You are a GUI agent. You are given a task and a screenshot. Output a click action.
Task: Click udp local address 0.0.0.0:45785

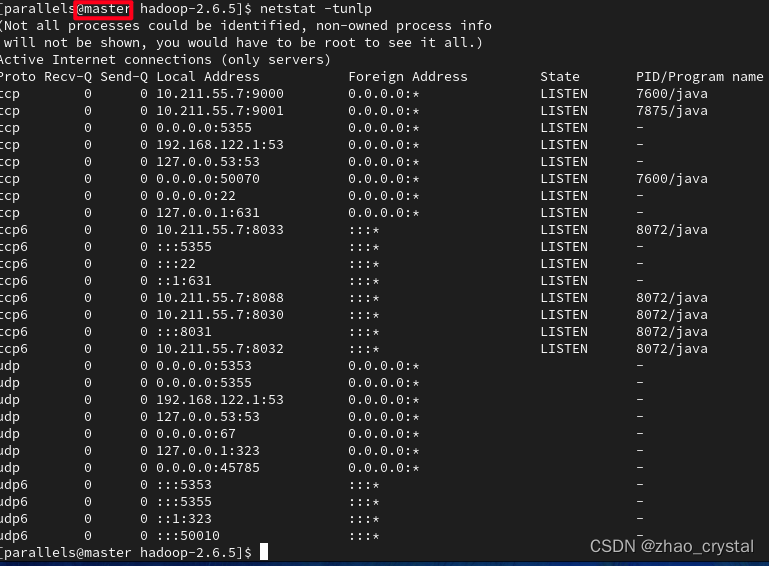(x=207, y=468)
